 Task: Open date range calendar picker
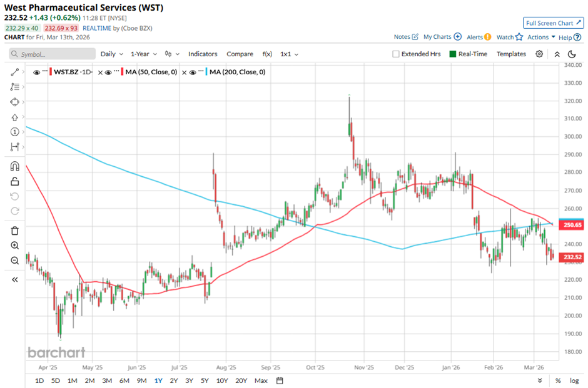[280, 381]
